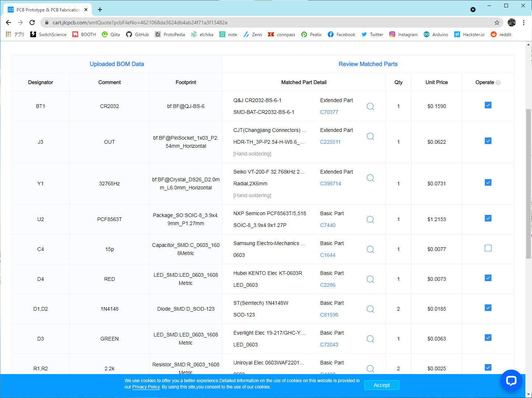
Task: Open the GitHub bookmark
Action: point(137,34)
